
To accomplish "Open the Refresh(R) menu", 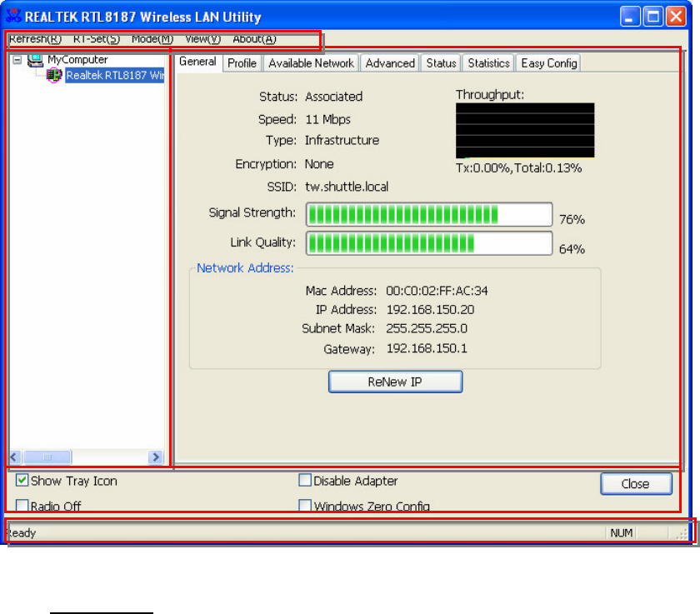I will [35, 39].
